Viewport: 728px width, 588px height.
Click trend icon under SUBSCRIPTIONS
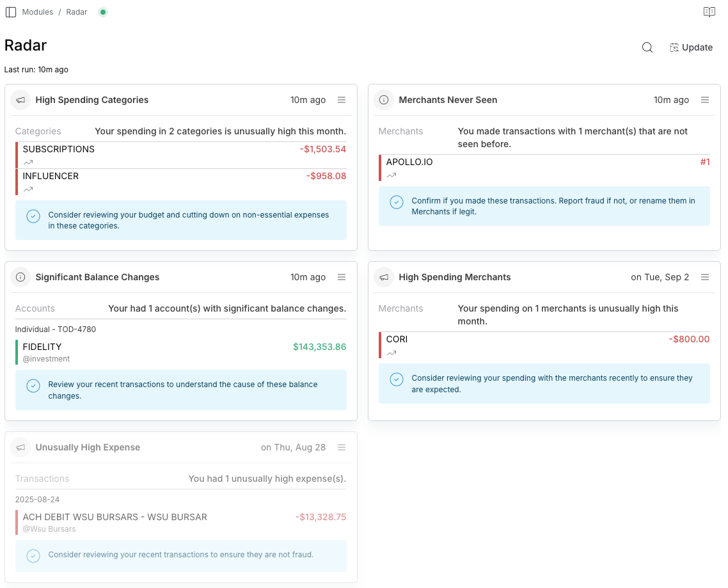(28, 163)
